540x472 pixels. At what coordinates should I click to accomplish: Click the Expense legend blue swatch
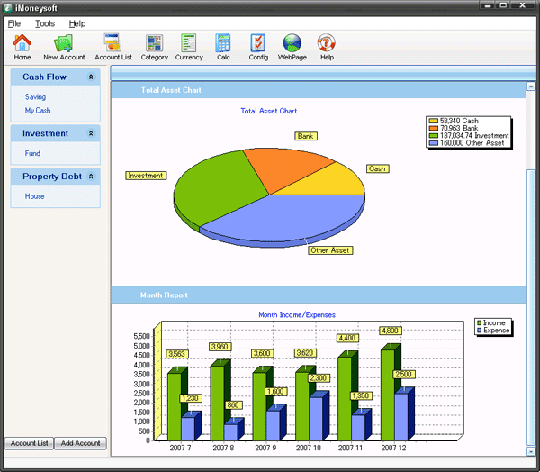[x=479, y=331]
